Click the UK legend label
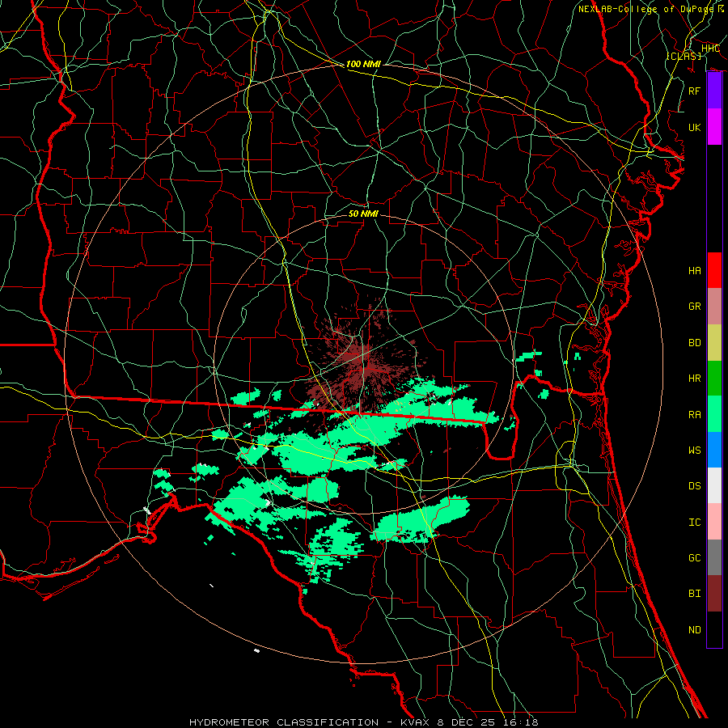The height and width of the screenshot is (728, 728). (694, 127)
